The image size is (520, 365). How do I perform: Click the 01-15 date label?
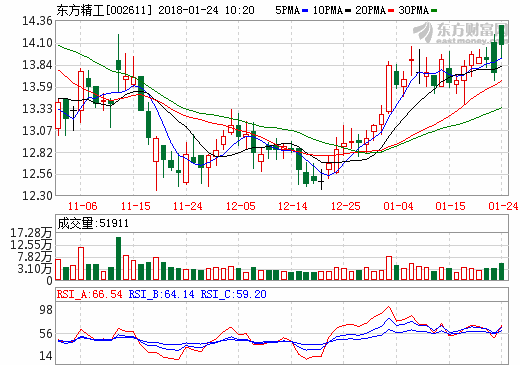pos(450,206)
